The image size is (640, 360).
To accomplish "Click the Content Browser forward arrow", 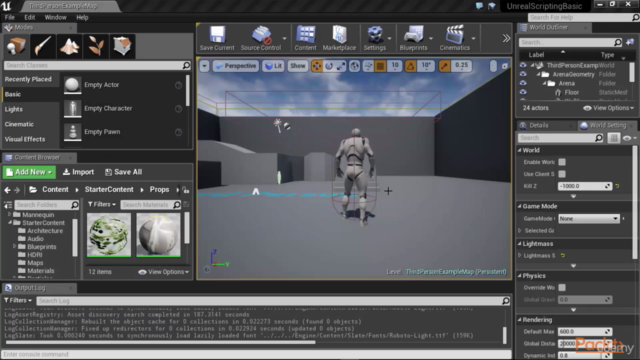I will (x=17, y=190).
